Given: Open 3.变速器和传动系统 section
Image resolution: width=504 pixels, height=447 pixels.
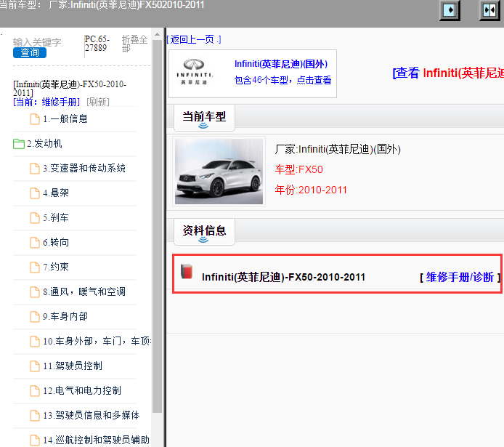Looking at the screenshot, I should [84, 168].
